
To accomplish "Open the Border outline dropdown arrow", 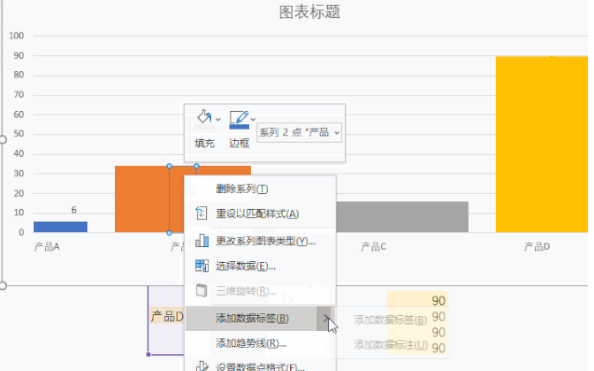I will (253, 119).
